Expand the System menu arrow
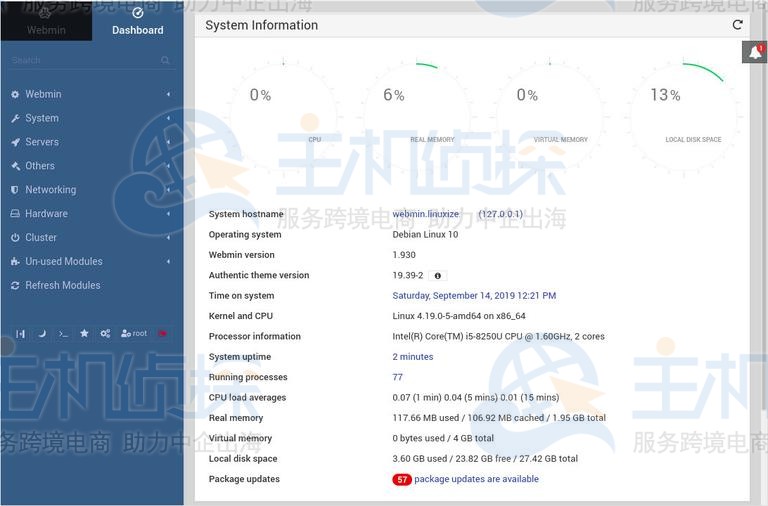The width and height of the screenshot is (768, 506). click(x=168, y=118)
